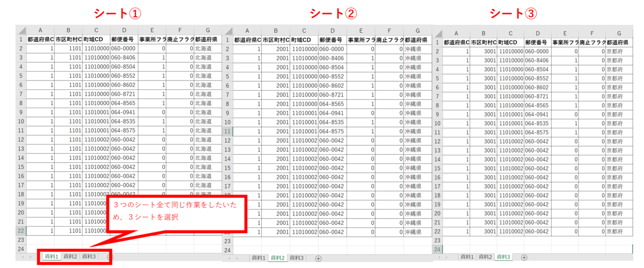Click 町域CD header cell in the 京都府 sheet
Image resolution: width=644 pixels, height=268 pixels.
[x=511, y=42]
